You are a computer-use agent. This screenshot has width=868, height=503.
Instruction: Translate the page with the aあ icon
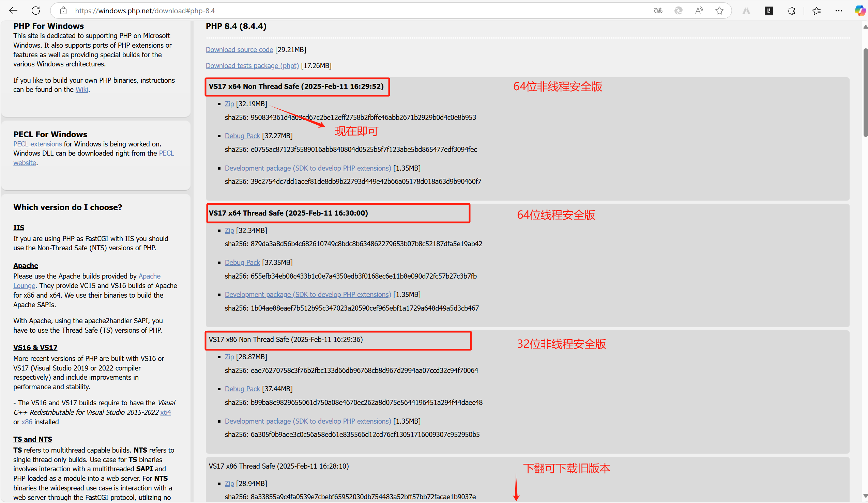coord(657,10)
